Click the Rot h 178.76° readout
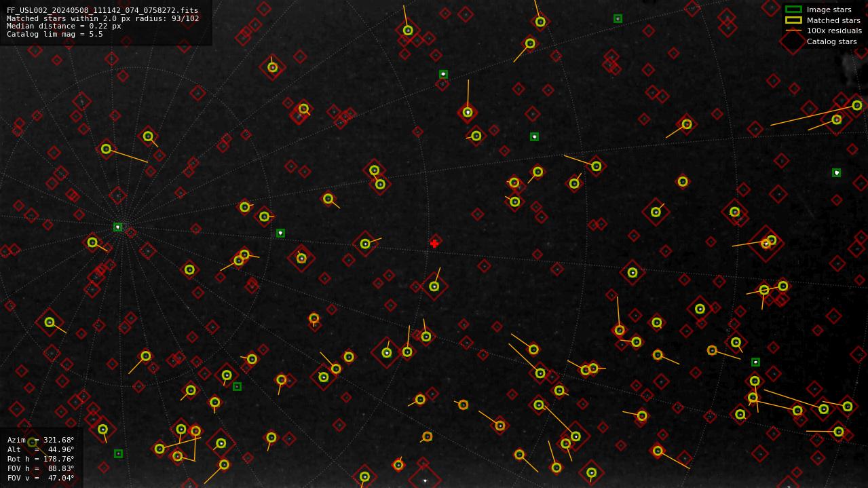 click(x=41, y=459)
